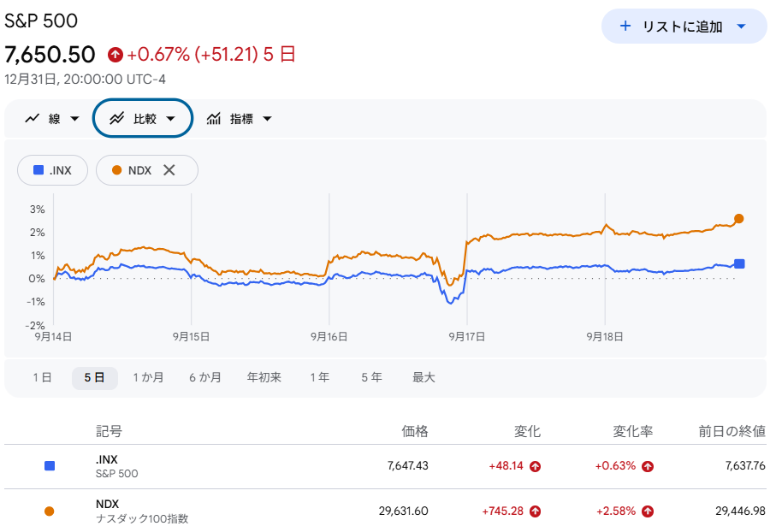Screen dimensions: 776x532
Task: Click the 3% y-axis label
Action: 37,210
